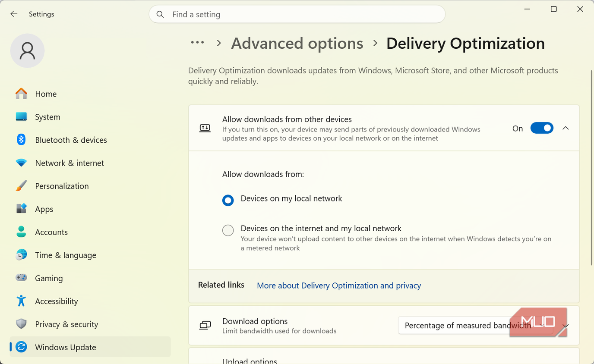
Task: Click the Gaming controller icon
Action: coord(21,278)
